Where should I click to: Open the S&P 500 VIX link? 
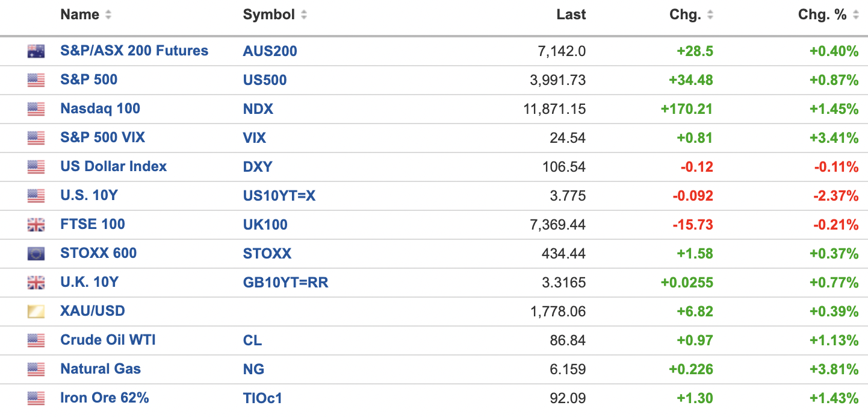click(102, 137)
